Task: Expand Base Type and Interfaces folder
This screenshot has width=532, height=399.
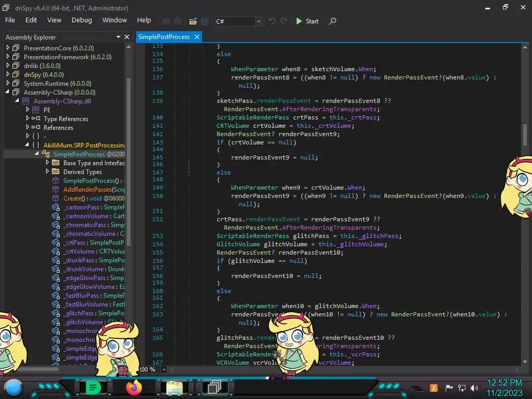Action: pos(47,163)
